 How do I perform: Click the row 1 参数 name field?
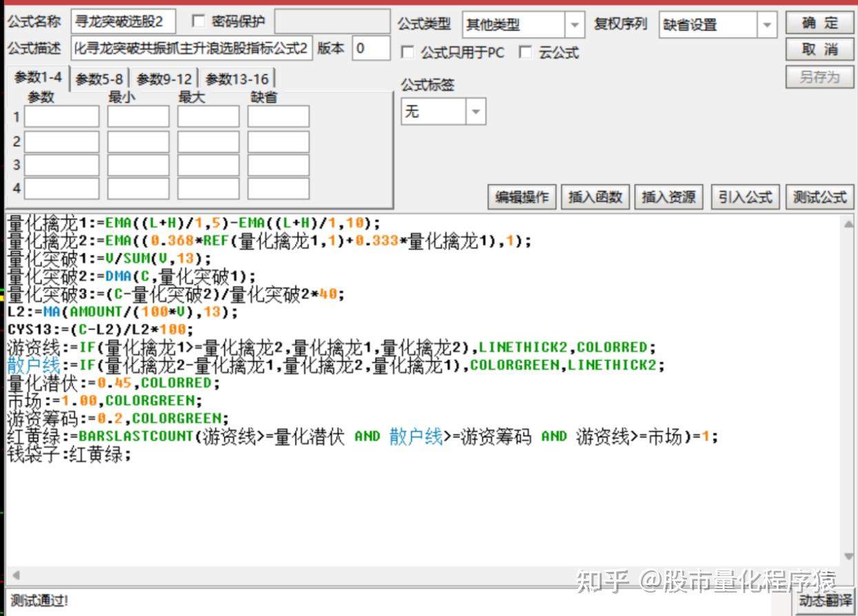coord(62,116)
